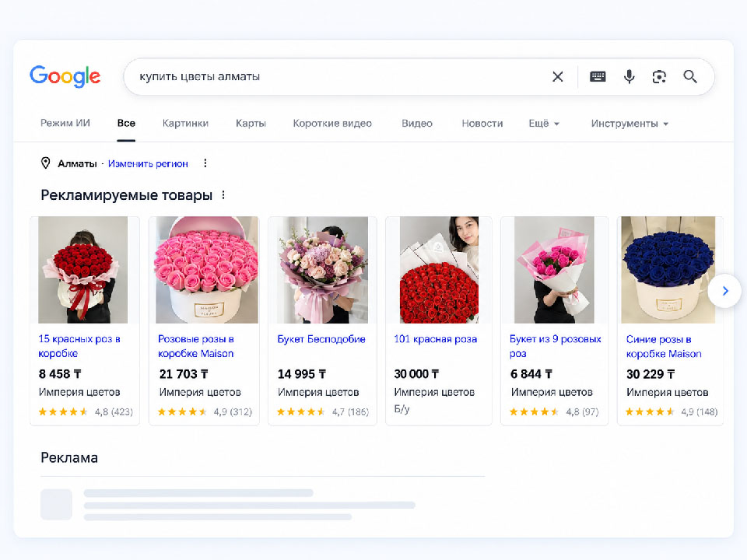The image size is (747, 560).
Task: Click the blue roses in box image
Action: pyautogui.click(x=668, y=270)
